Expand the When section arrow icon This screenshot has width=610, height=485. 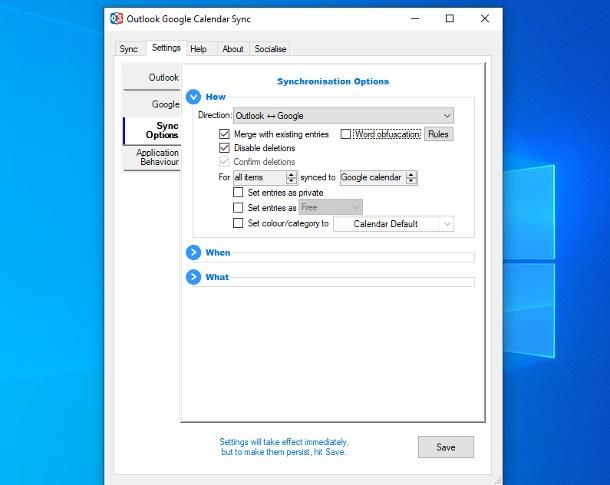pyautogui.click(x=193, y=253)
